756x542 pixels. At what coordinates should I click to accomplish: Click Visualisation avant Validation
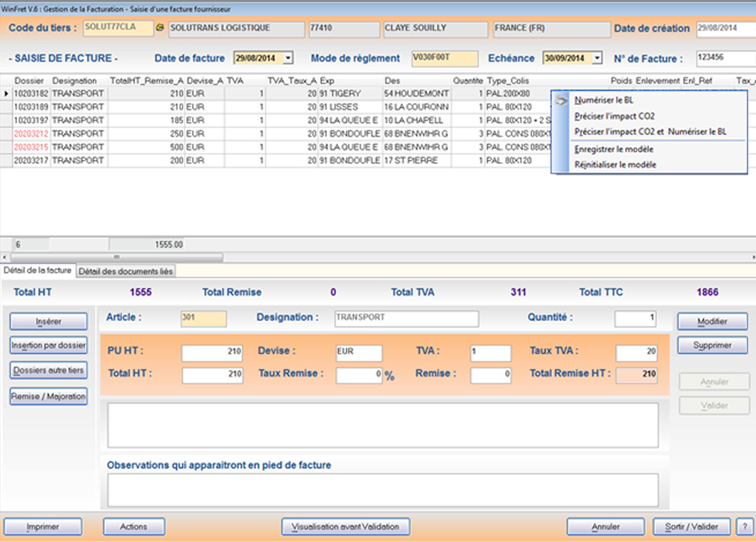[x=346, y=527]
